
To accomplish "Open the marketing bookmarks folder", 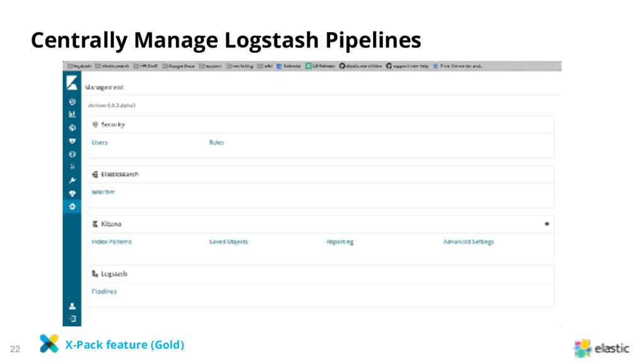I will click(240, 66).
